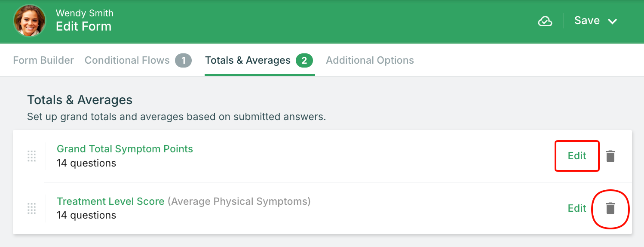Select the Totals & Averages tab

[248, 60]
